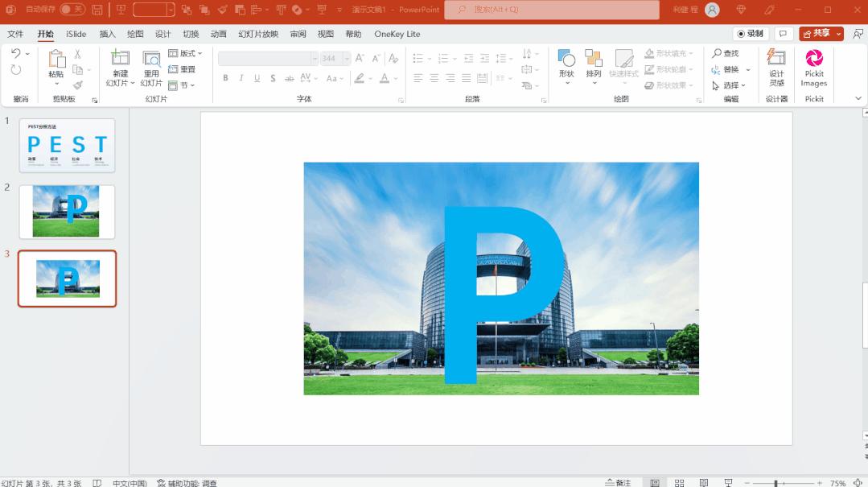Switch to the iSlide tab
The image size is (868, 487).
(x=76, y=34)
